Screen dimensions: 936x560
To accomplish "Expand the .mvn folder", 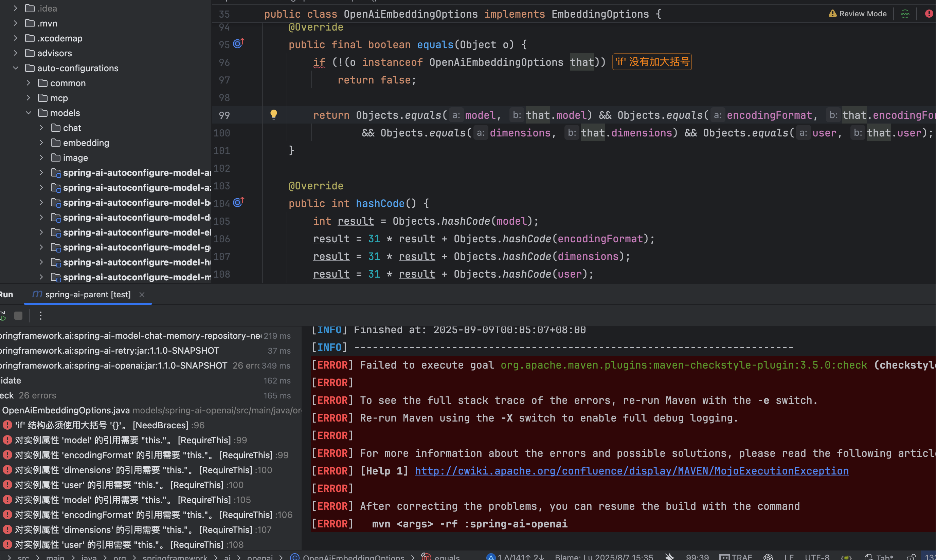I will pos(15,23).
